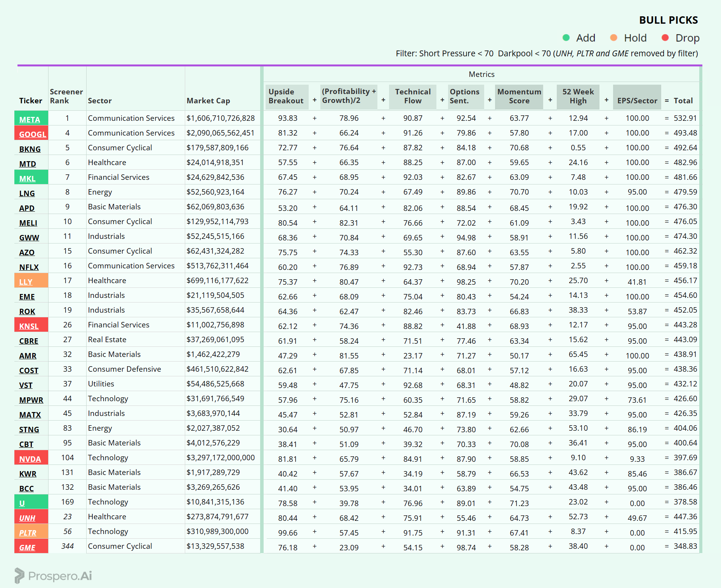This screenshot has width=721, height=588.
Task: Click the Market Cap column header
Action: 208,101
